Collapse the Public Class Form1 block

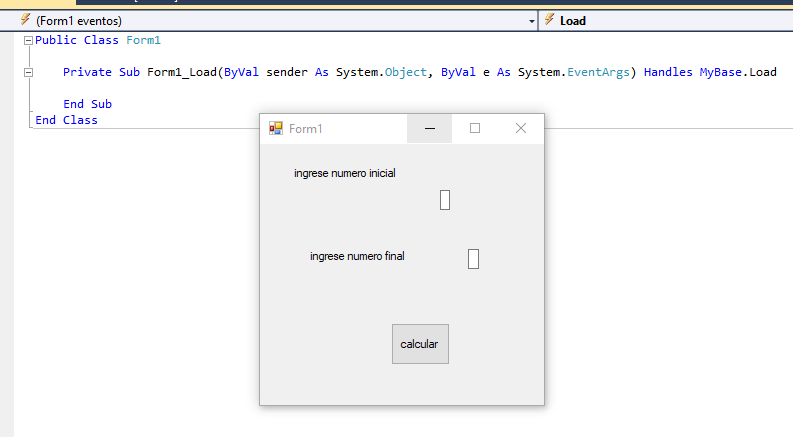tap(28, 41)
